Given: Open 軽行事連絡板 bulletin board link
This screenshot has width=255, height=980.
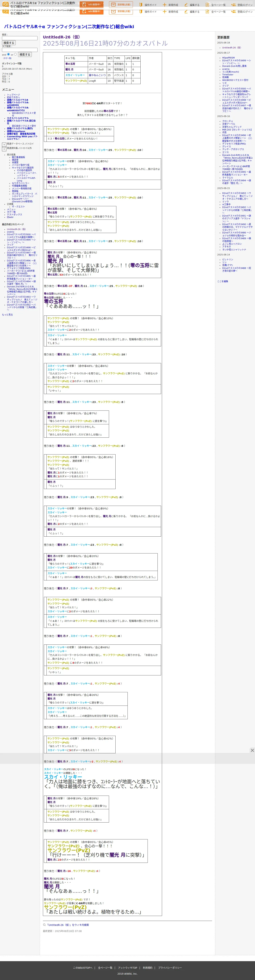Looking at the screenshot, I should coord(18,157).
